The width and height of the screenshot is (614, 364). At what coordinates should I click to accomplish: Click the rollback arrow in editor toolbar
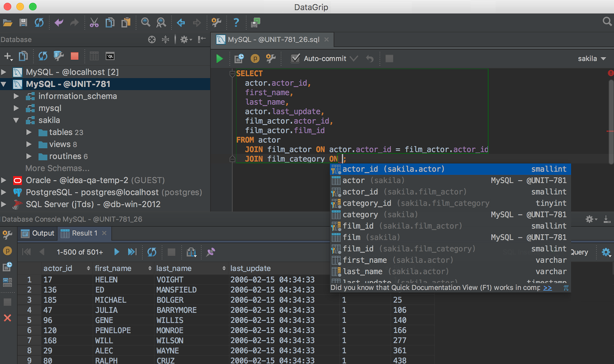pyautogui.click(x=369, y=58)
